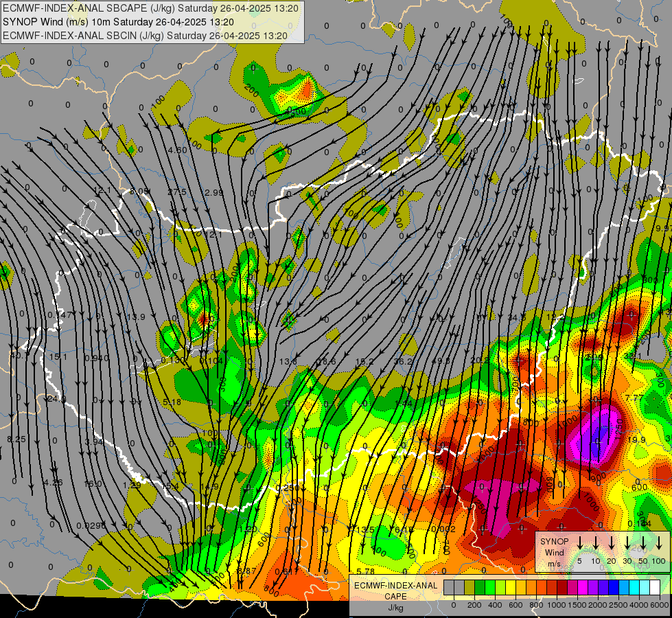This screenshot has height=618, width=672.
Task: Click the 4.26 value on the map
Action: pos(53,483)
